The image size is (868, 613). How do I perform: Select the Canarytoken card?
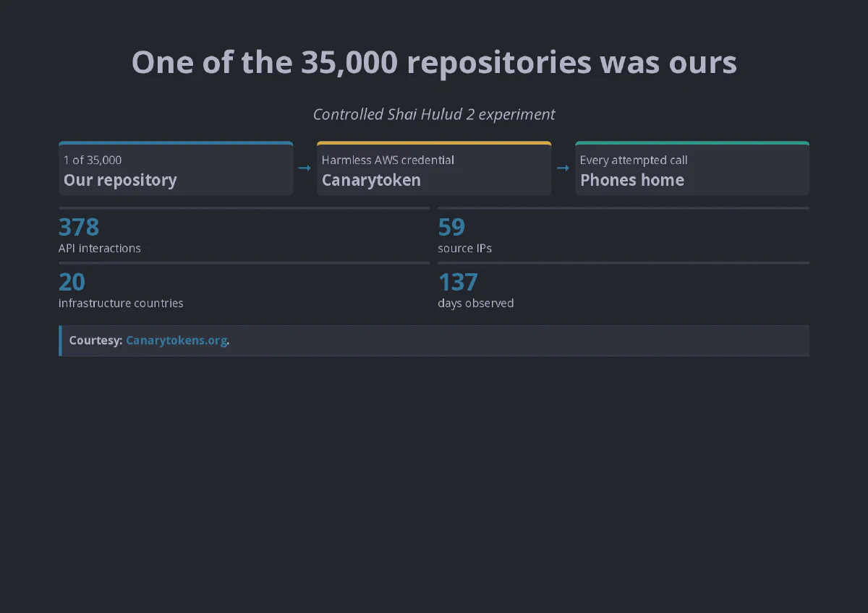434,168
